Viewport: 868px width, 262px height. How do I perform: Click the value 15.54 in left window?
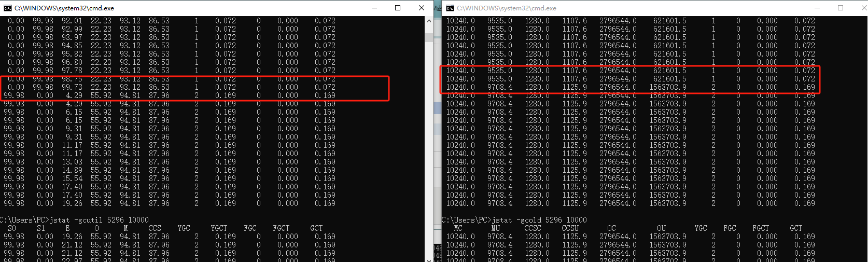(x=72, y=178)
